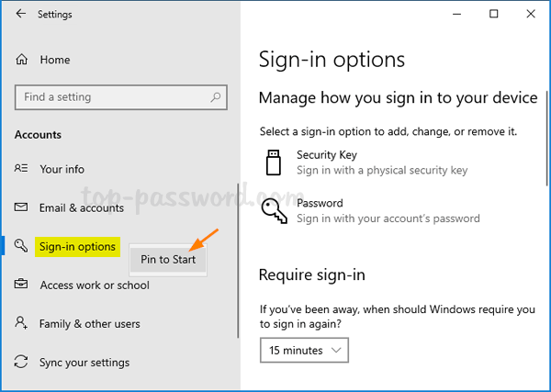This screenshot has height=392, width=551.
Task: Click the Your info person icon
Action: (x=22, y=169)
